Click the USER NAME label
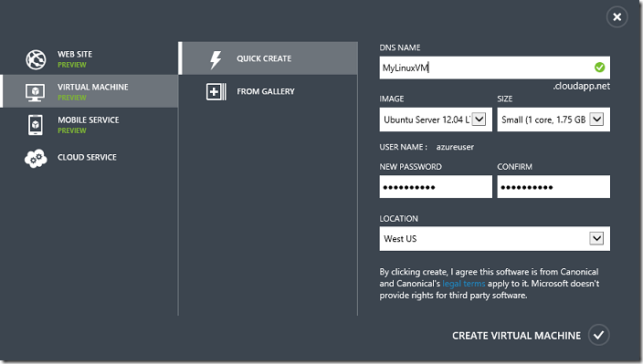 pos(403,147)
